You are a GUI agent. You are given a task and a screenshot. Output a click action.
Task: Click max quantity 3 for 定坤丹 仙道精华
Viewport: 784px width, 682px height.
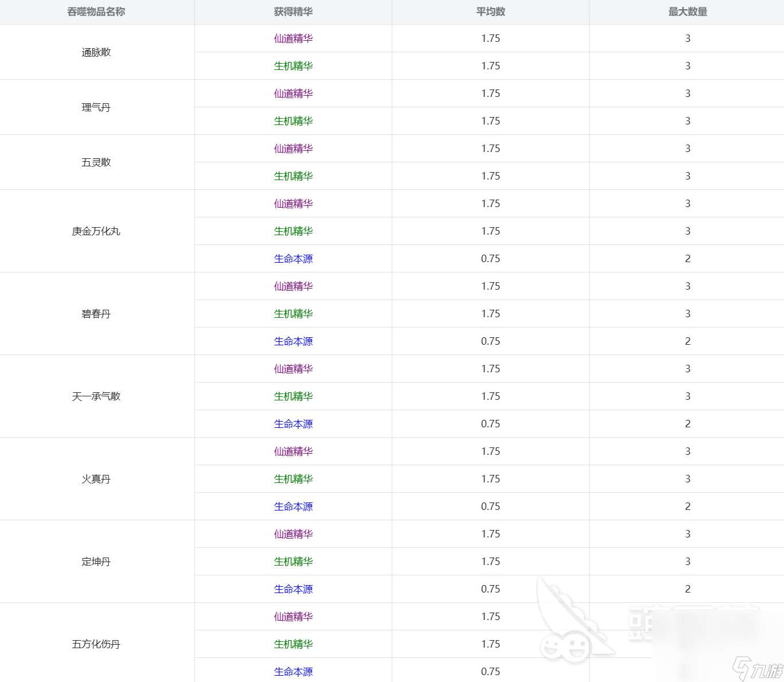coord(688,534)
